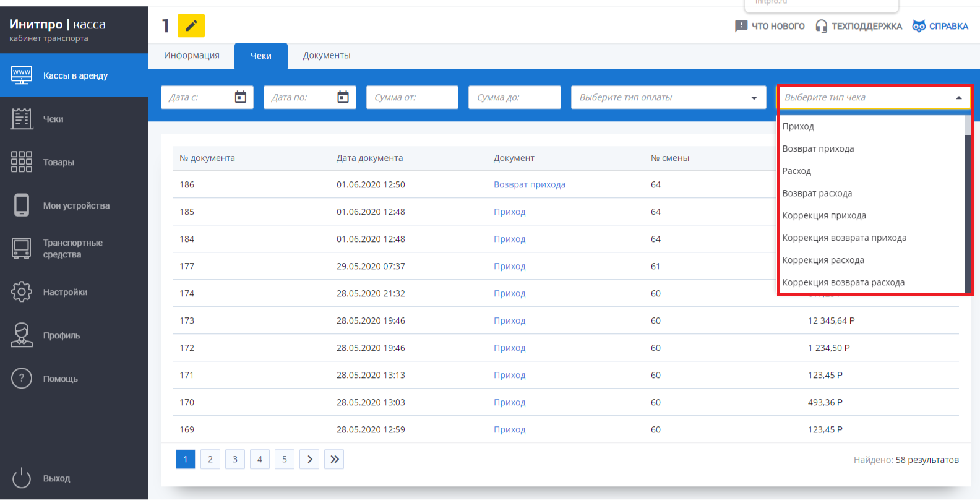Go to page 4 of results
This screenshot has height=503, width=980.
260,459
